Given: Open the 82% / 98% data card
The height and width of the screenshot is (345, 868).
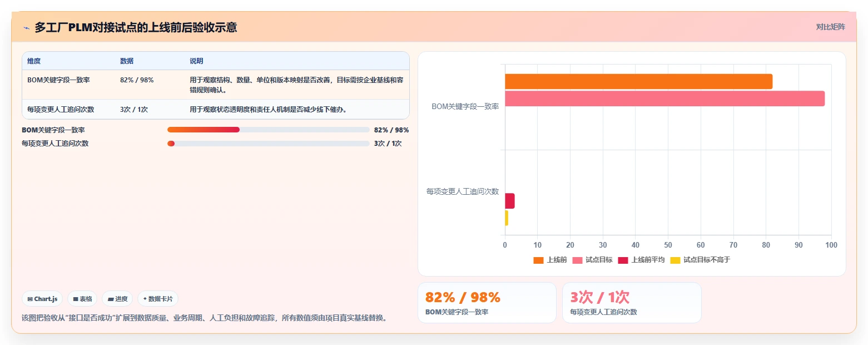Looking at the screenshot, I should [487, 303].
